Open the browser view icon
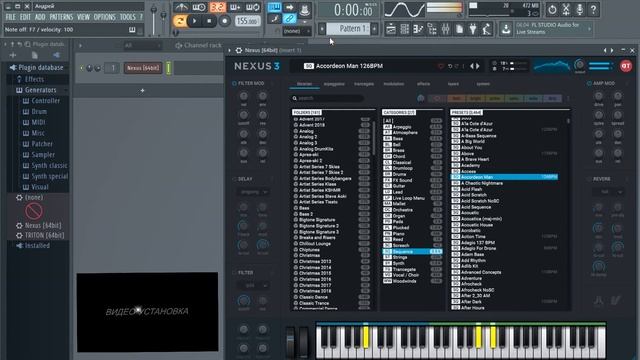The width and height of the screenshot is (640, 360). tap(432, 29)
